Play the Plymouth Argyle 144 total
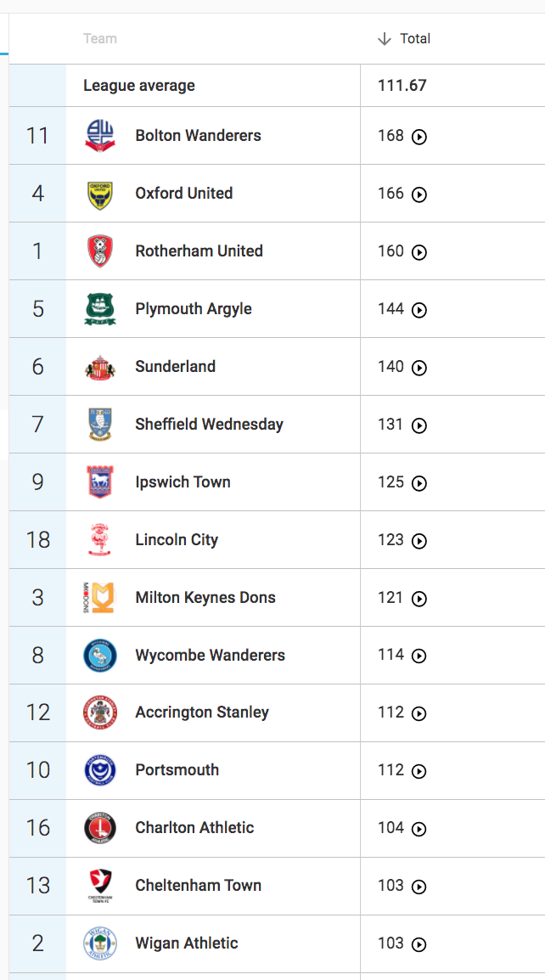The width and height of the screenshot is (545, 980). 419,310
